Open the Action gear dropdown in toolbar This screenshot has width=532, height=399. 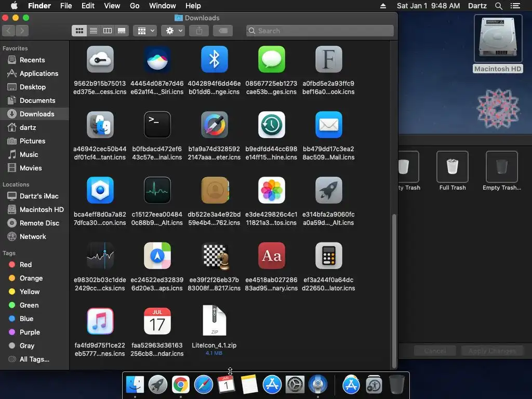coord(173,31)
